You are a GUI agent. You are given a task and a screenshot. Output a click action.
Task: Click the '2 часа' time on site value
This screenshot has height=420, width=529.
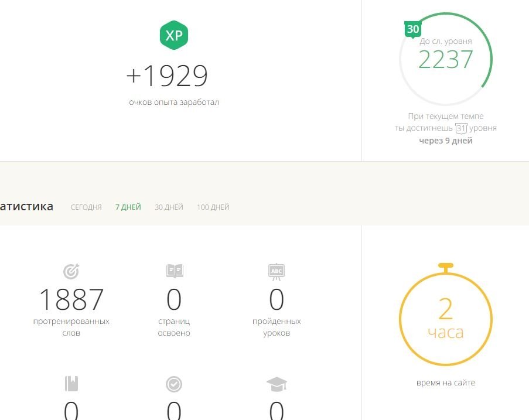tap(445, 319)
